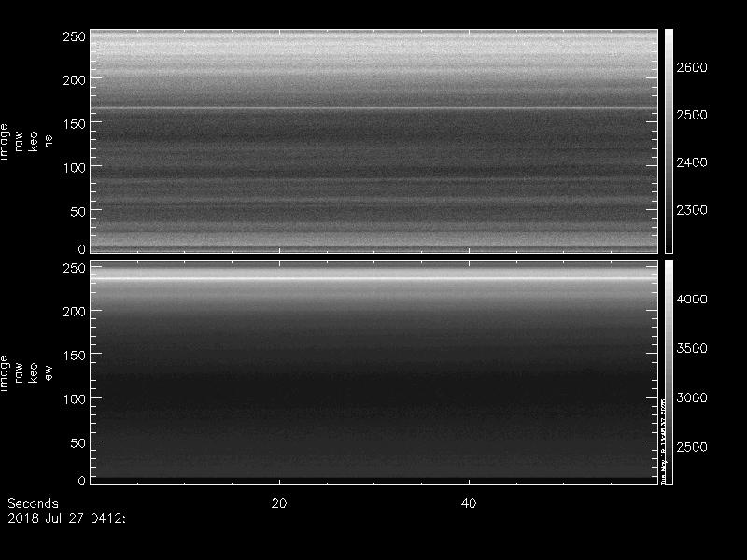The width and height of the screenshot is (747, 560).
Task: Select the 2500 value on upper colorbar
Action: coord(692,115)
